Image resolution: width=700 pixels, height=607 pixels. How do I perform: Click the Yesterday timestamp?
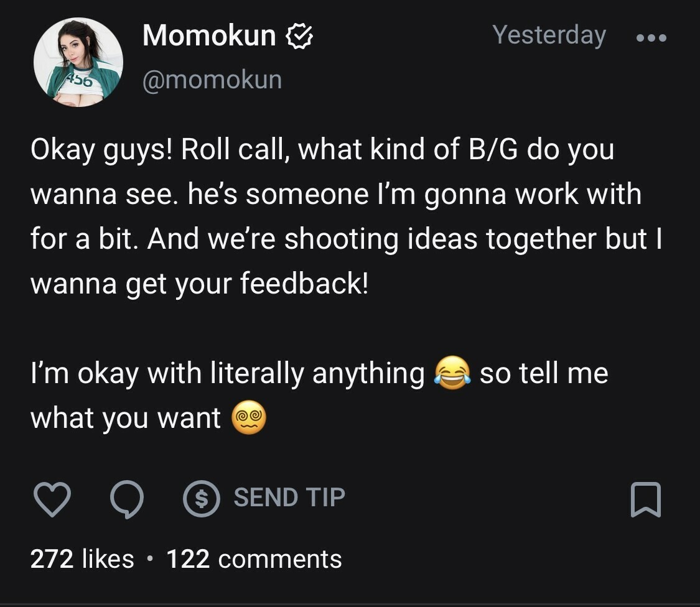[x=549, y=35]
